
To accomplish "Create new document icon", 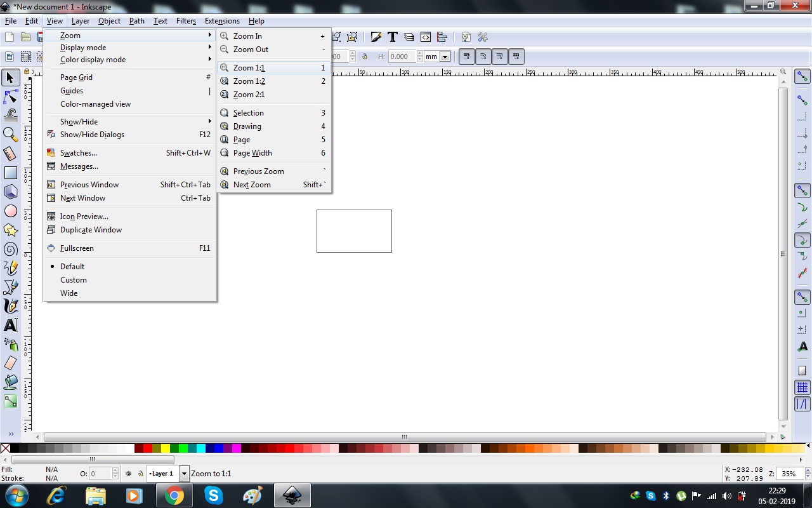I will pyautogui.click(x=10, y=37).
